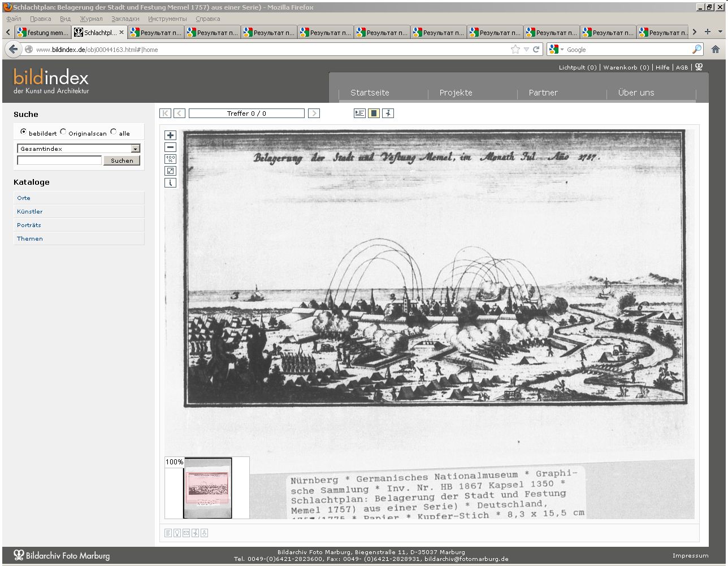
Task: Open the Künstler catalog link
Action: point(30,212)
